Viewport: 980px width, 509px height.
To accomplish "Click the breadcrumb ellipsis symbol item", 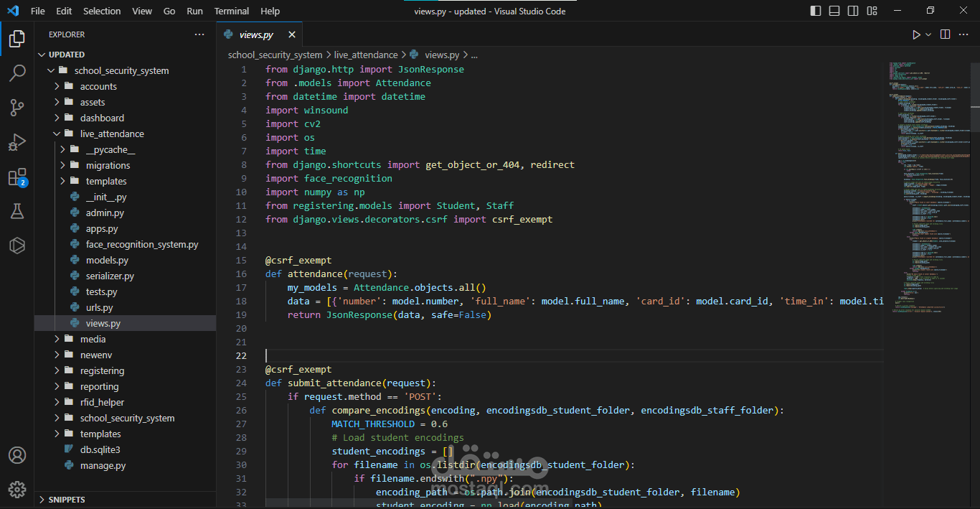I will 474,55.
